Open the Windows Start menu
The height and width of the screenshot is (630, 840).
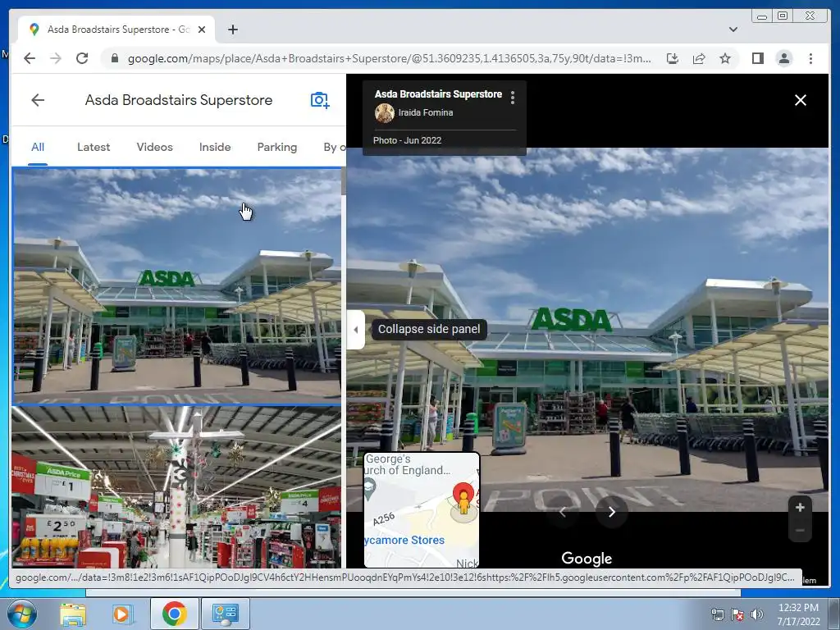tap(21, 614)
